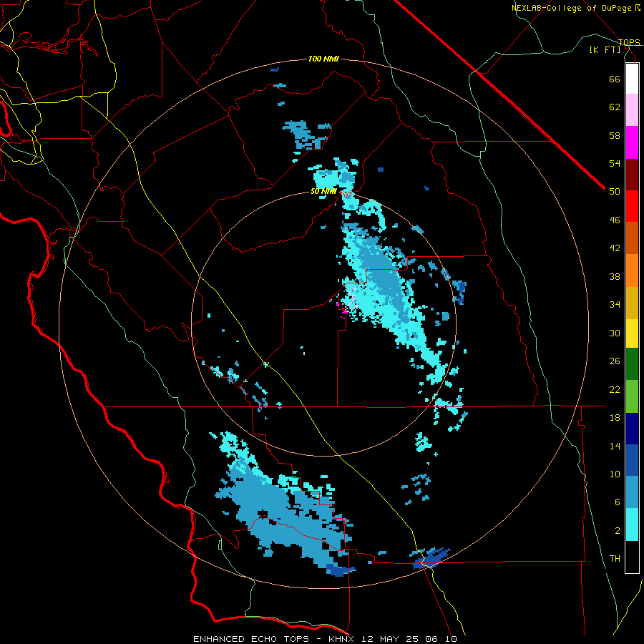Click legend value 50

pyautogui.click(x=615, y=192)
